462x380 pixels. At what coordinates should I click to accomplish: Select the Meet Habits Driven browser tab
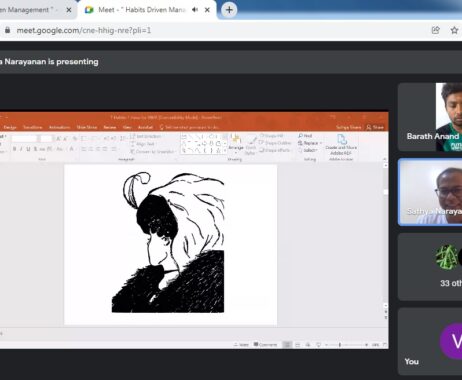[147, 10]
